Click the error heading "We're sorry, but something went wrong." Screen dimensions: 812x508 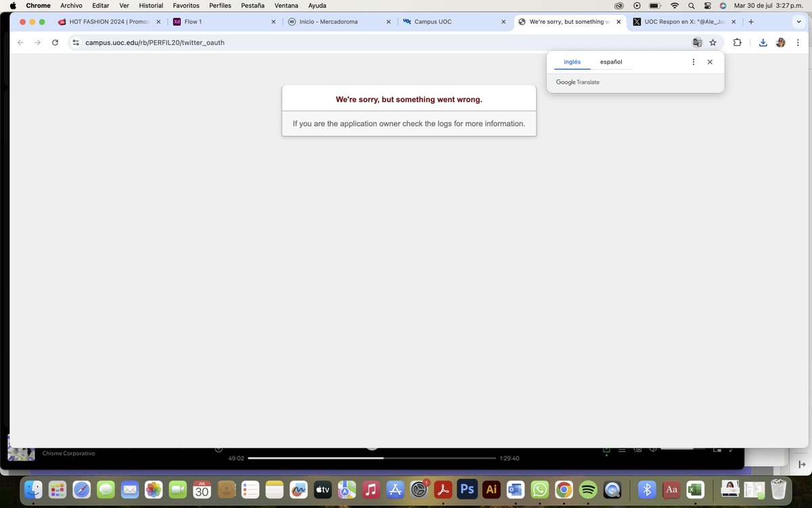point(409,100)
